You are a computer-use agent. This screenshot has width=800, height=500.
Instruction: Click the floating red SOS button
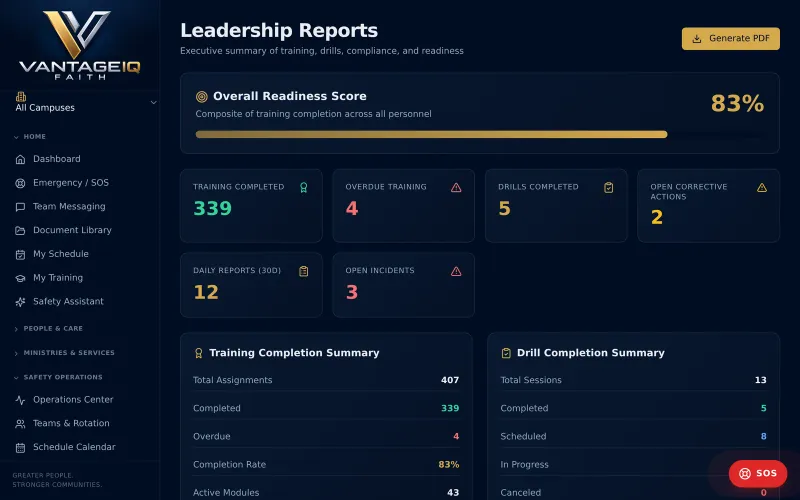coord(758,473)
